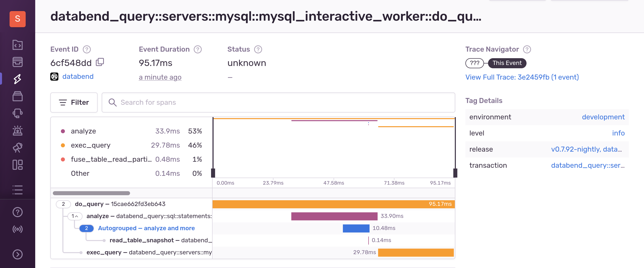Open the Projects icon in sidebar
The image size is (644, 268).
17,45
